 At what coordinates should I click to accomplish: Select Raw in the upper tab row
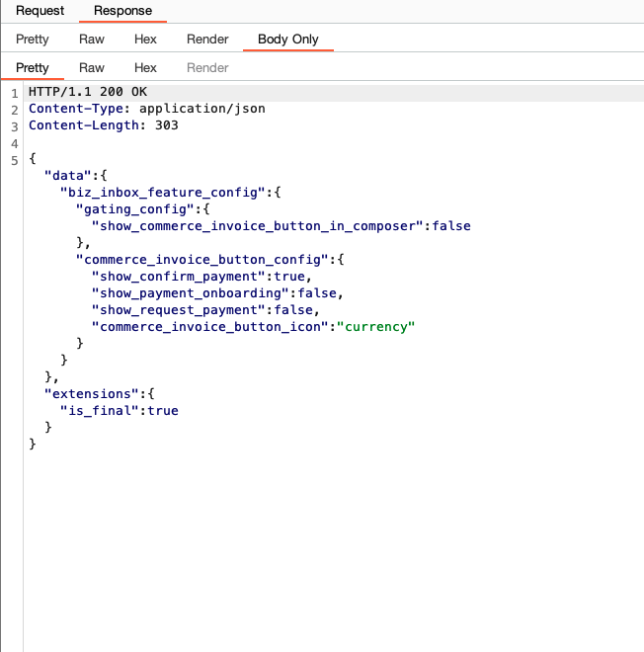(x=92, y=40)
